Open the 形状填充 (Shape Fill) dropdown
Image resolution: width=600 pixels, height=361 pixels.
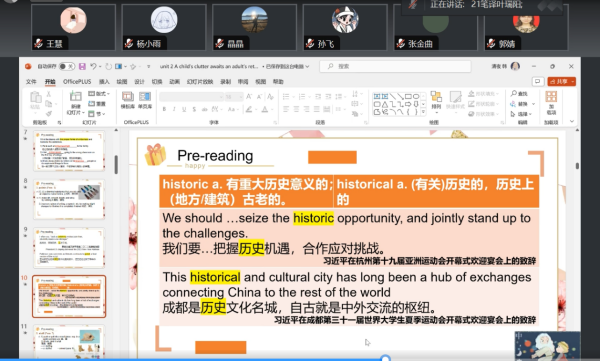click(484, 94)
